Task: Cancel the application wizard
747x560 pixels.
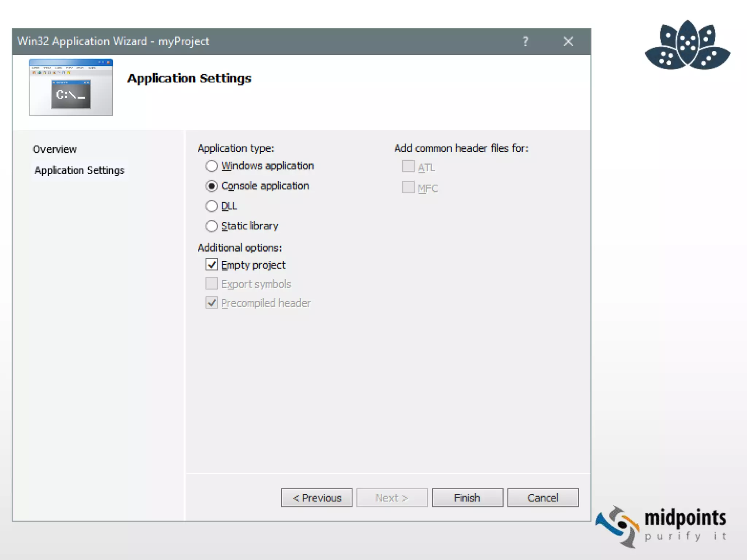Action: tap(543, 498)
